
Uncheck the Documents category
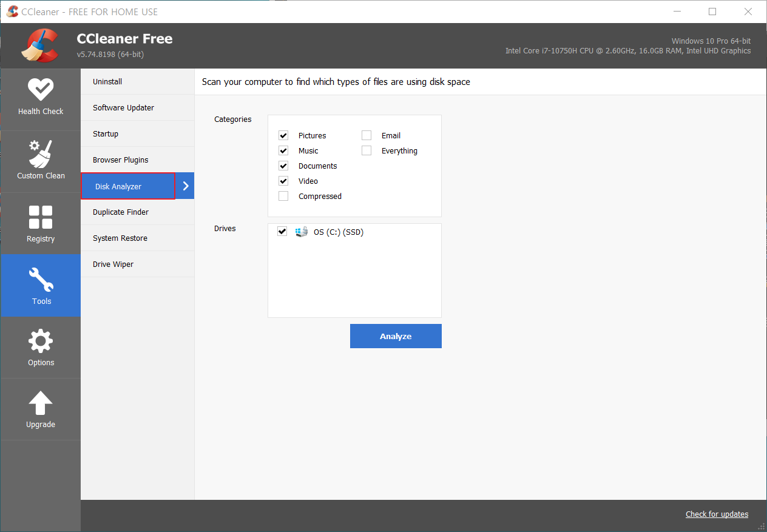click(x=283, y=166)
